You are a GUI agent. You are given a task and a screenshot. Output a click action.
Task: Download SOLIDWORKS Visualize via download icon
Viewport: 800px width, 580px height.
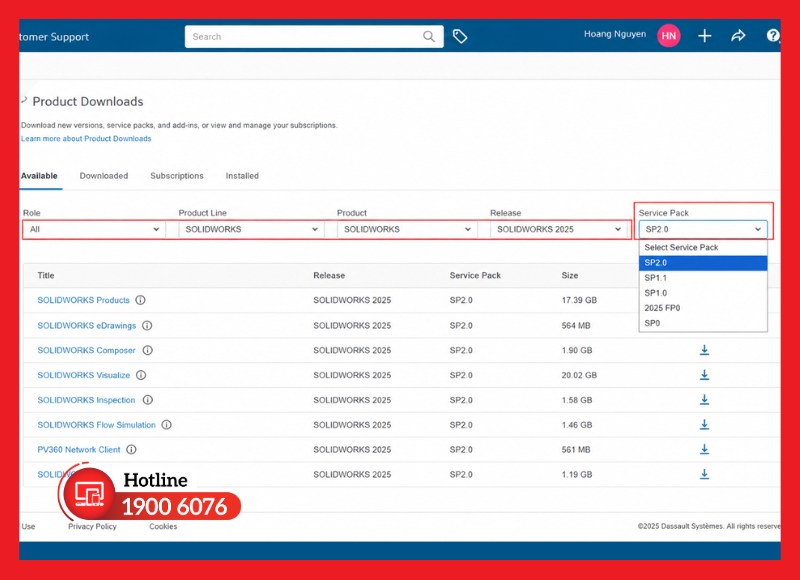704,375
